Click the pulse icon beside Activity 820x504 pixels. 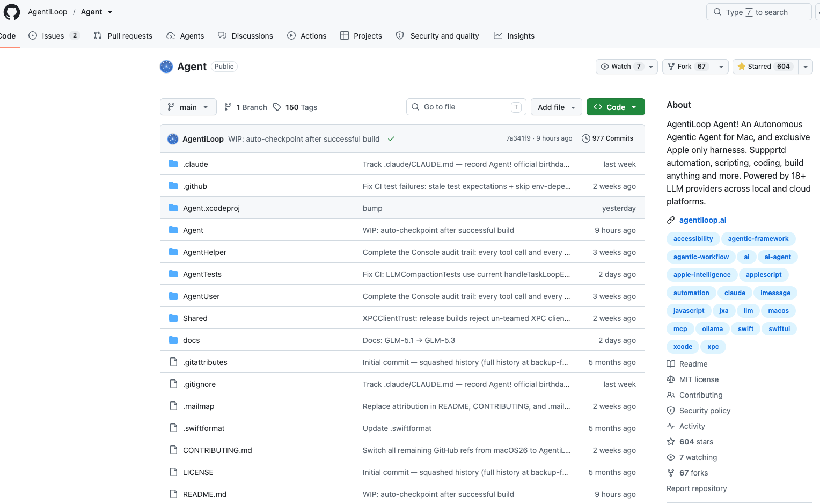[671, 426]
